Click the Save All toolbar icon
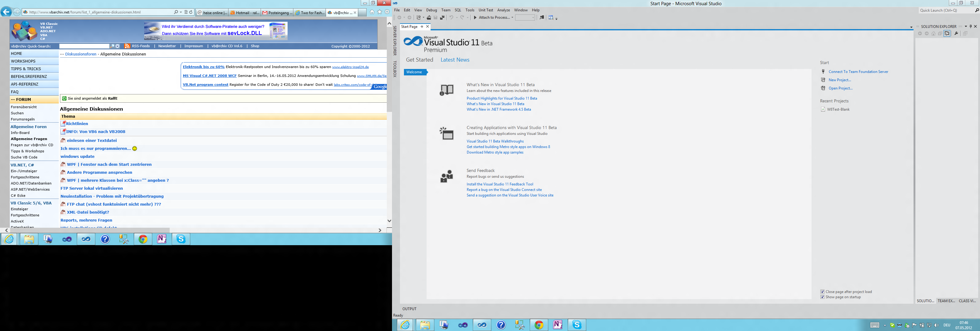Viewport: 980px width, 331px height. pos(442,17)
